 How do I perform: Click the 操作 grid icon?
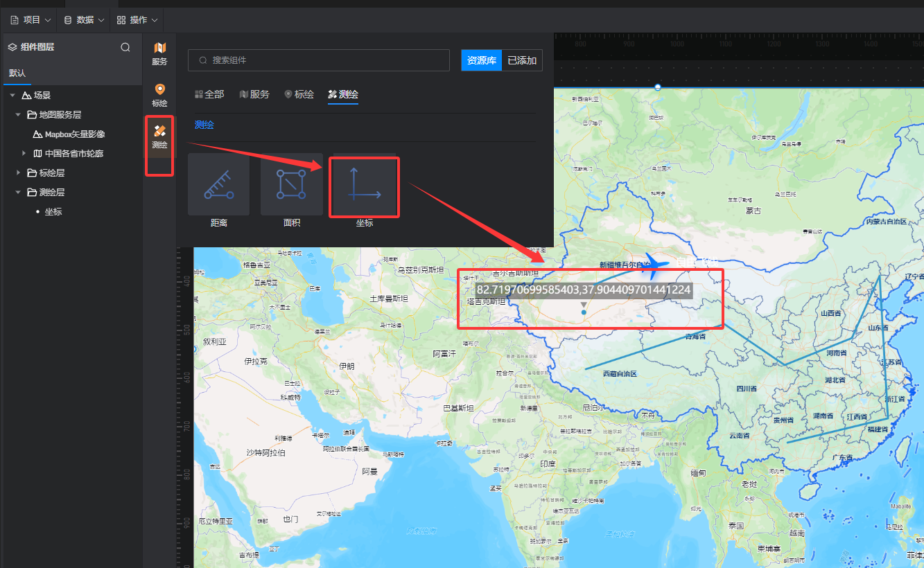121,20
